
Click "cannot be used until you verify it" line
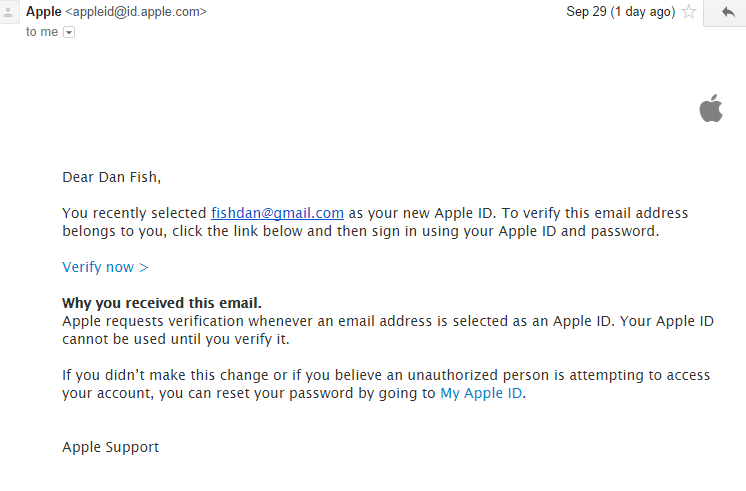point(176,339)
